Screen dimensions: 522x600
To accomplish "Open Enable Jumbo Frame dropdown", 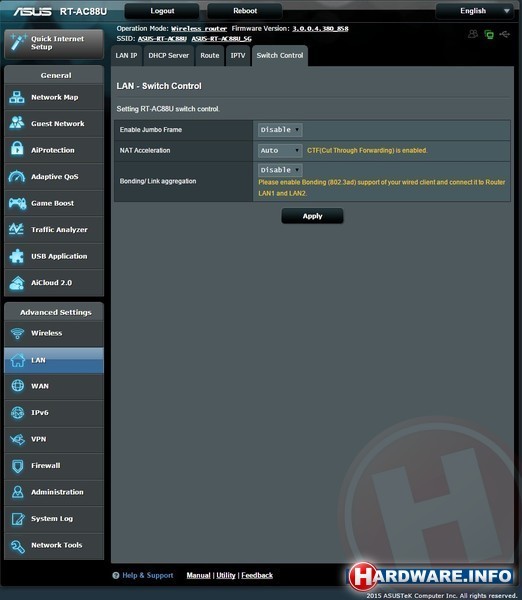I will pyautogui.click(x=280, y=130).
